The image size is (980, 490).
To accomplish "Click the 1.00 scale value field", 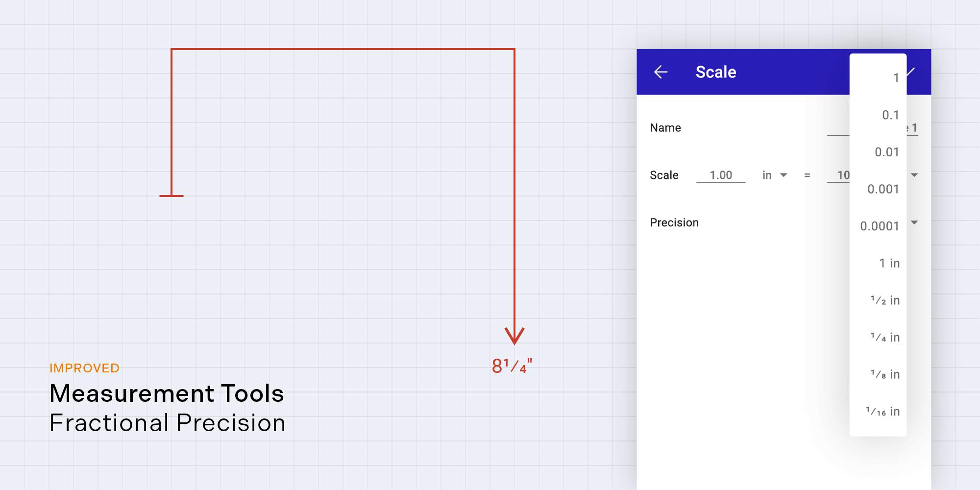I will tap(721, 175).
